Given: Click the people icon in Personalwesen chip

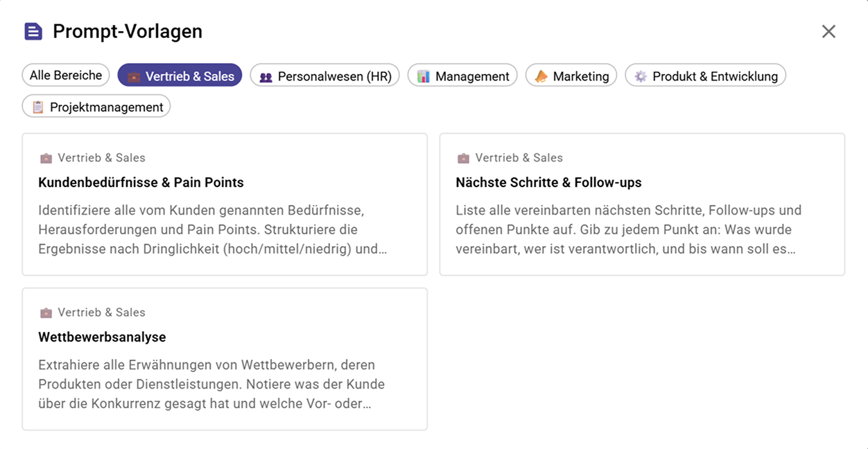Looking at the screenshot, I should tap(266, 77).
